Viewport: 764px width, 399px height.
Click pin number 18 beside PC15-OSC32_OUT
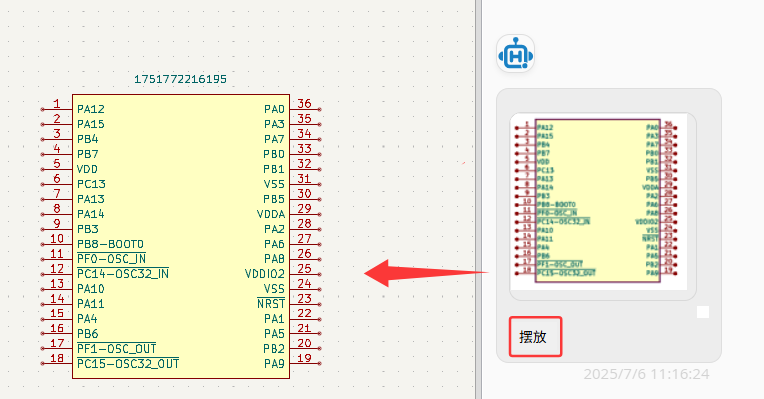[x=57, y=358]
